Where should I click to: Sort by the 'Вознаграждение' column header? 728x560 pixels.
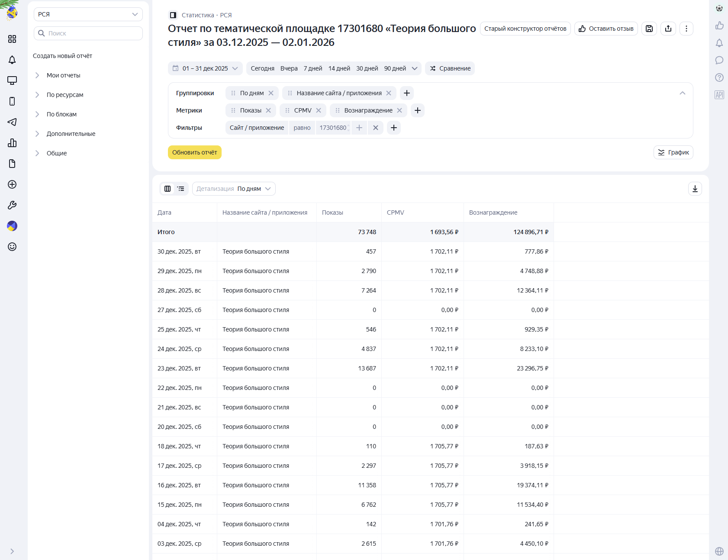tap(493, 212)
